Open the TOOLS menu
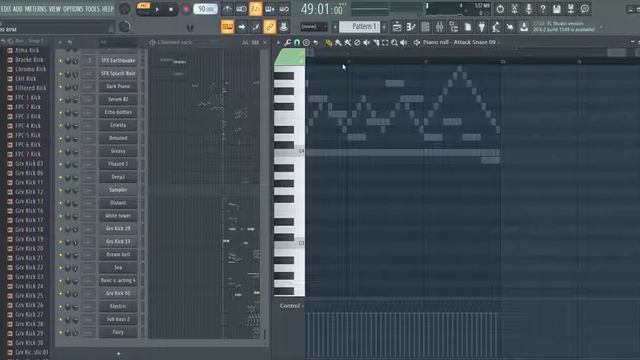Image resolution: width=640 pixels, height=360 pixels. [x=92, y=9]
